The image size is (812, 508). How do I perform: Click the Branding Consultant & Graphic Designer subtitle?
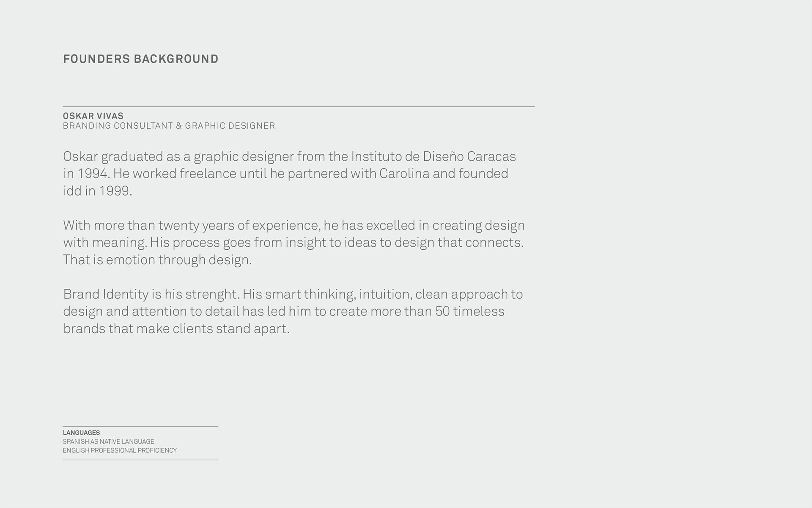coord(169,126)
